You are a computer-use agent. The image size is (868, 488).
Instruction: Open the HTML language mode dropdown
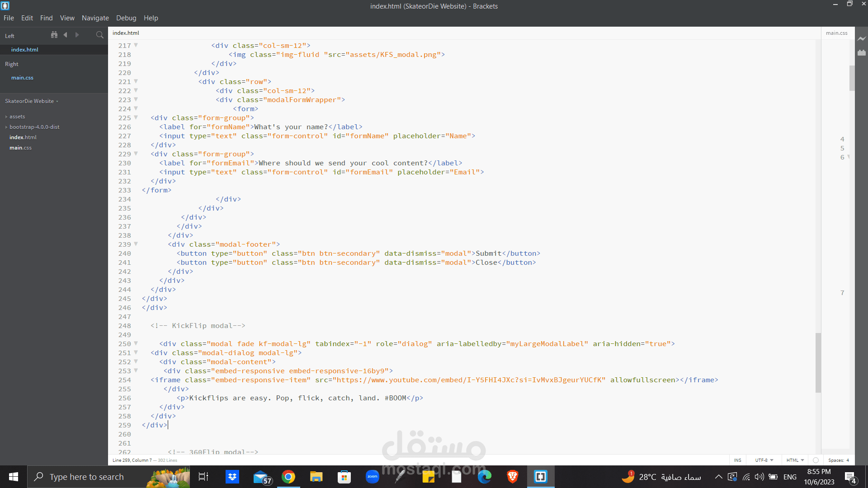[795, 460]
